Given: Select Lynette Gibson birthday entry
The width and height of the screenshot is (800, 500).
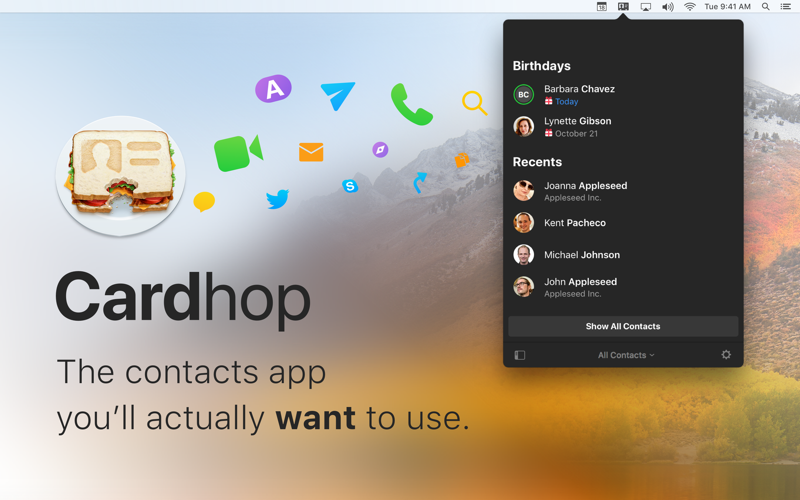Looking at the screenshot, I should click(623, 127).
